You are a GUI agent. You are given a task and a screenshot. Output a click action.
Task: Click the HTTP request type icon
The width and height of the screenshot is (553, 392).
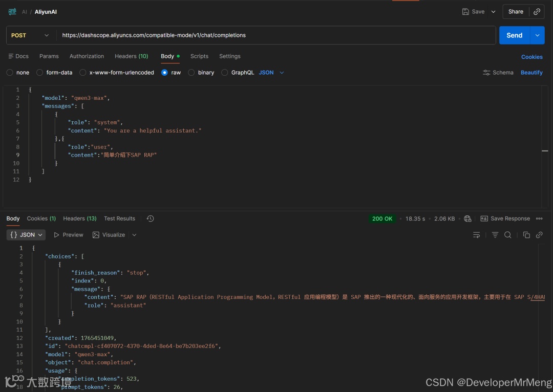(12, 12)
